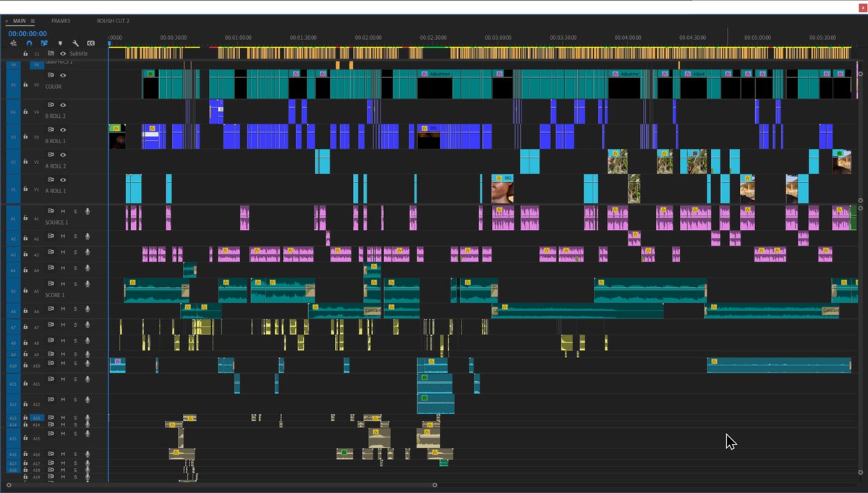
Task: Hide the B ROLL 2 video track
Action: 64,104
